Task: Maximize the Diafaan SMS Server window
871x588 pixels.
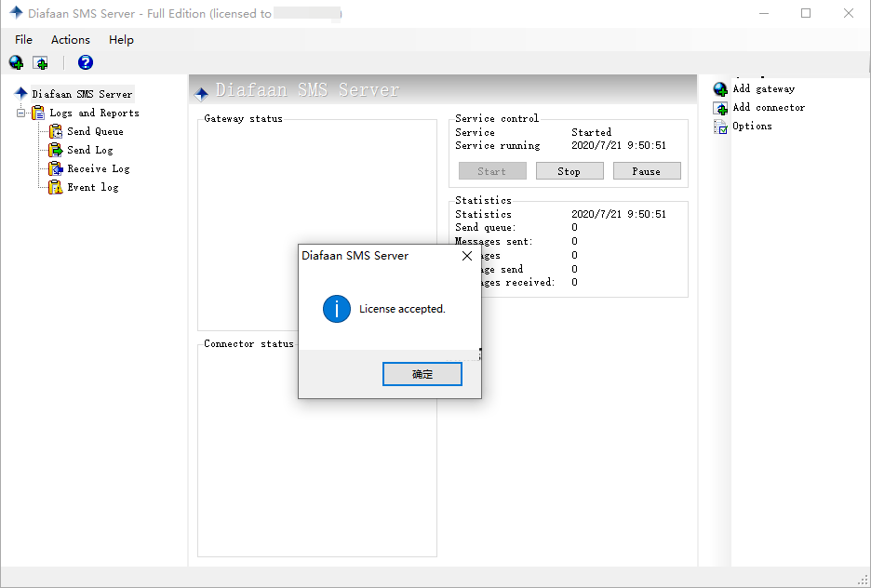Action: pos(806,13)
